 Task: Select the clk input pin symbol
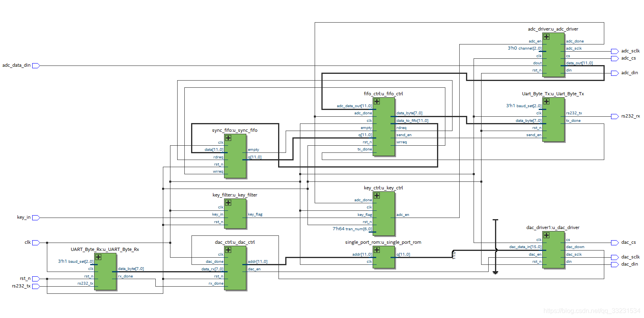(36, 243)
